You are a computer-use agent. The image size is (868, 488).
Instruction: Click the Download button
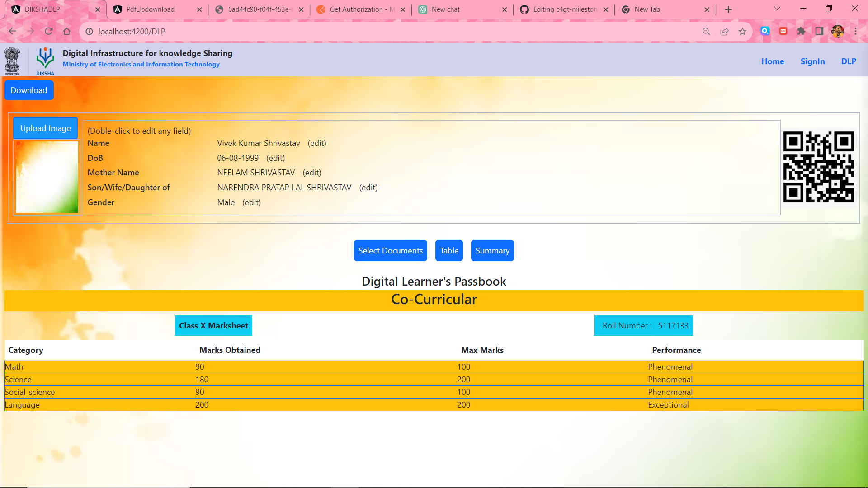29,90
